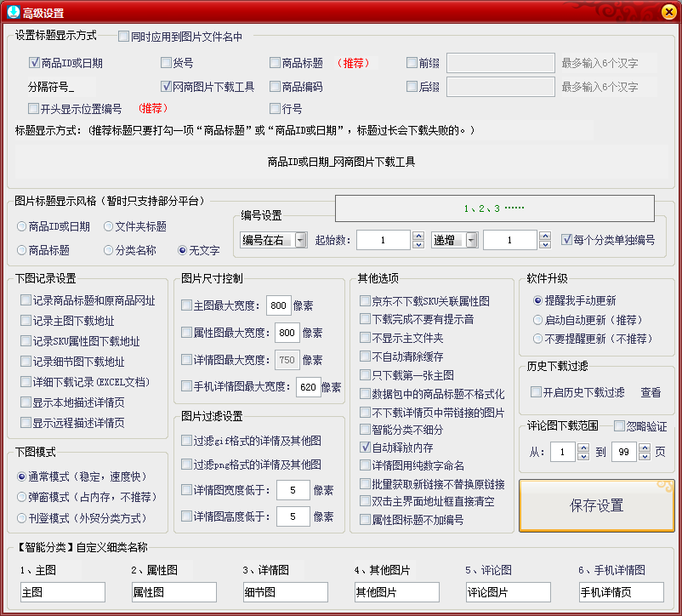Decrease 递增 step value with down arrow

pos(545,244)
